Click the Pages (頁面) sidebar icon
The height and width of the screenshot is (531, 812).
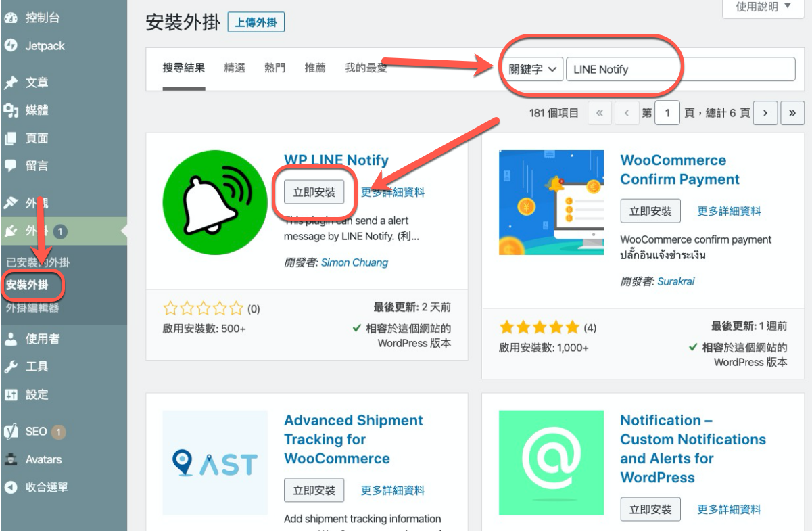click(x=11, y=138)
